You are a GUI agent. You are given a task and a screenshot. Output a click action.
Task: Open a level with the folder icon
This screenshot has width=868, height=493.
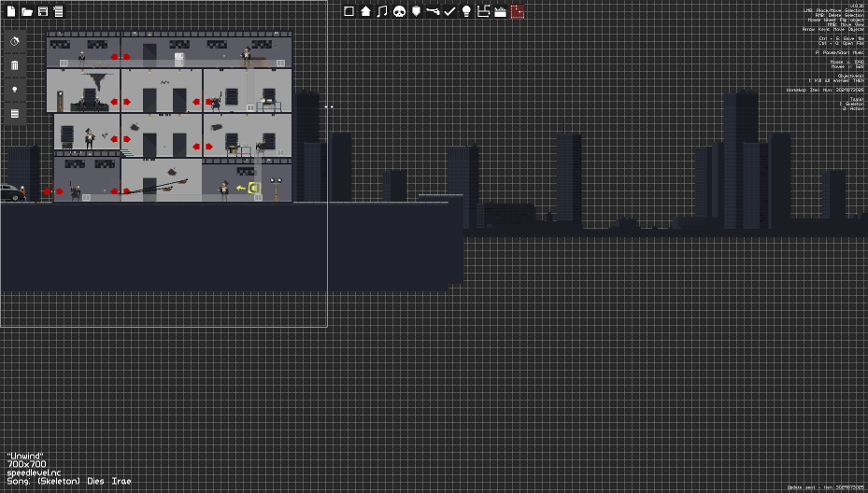[x=27, y=11]
